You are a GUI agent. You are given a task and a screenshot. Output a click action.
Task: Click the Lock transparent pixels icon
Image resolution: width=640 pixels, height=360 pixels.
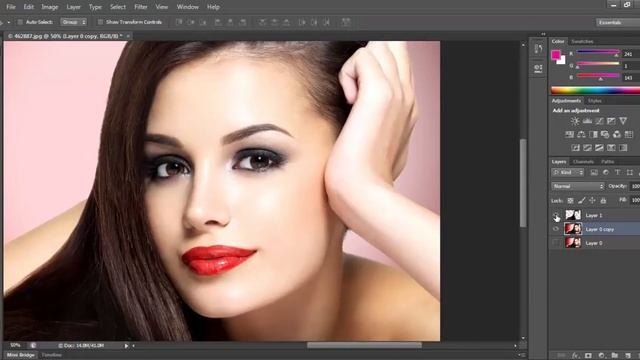[x=570, y=200]
